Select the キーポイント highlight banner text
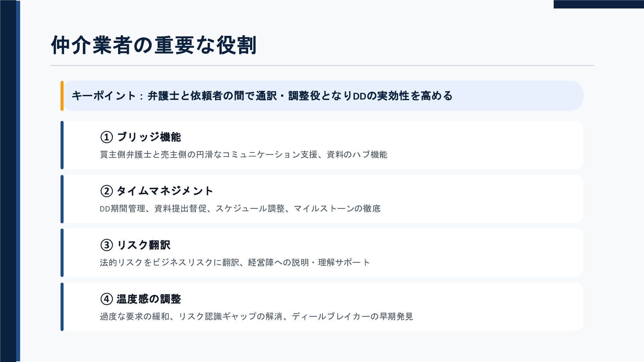 click(262, 96)
